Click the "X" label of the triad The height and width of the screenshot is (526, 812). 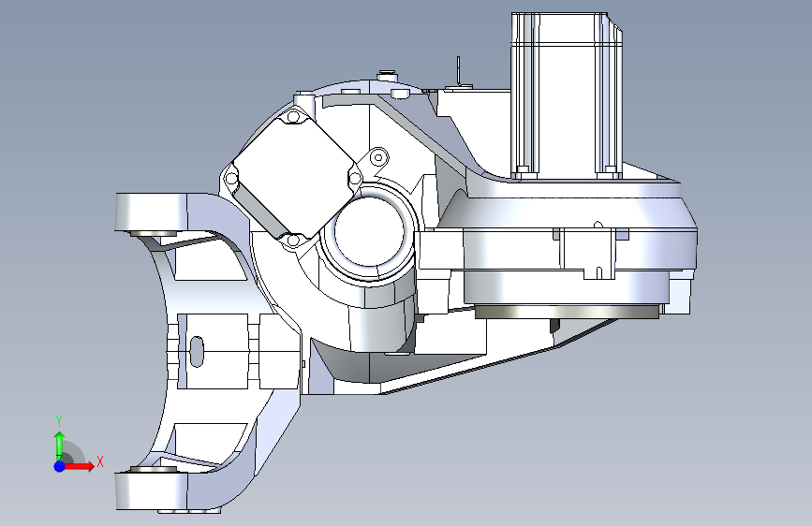click(x=100, y=461)
